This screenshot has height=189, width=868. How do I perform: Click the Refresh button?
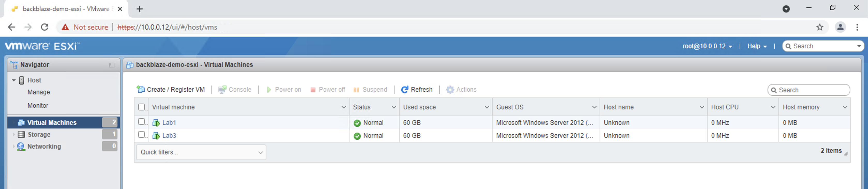[417, 89]
